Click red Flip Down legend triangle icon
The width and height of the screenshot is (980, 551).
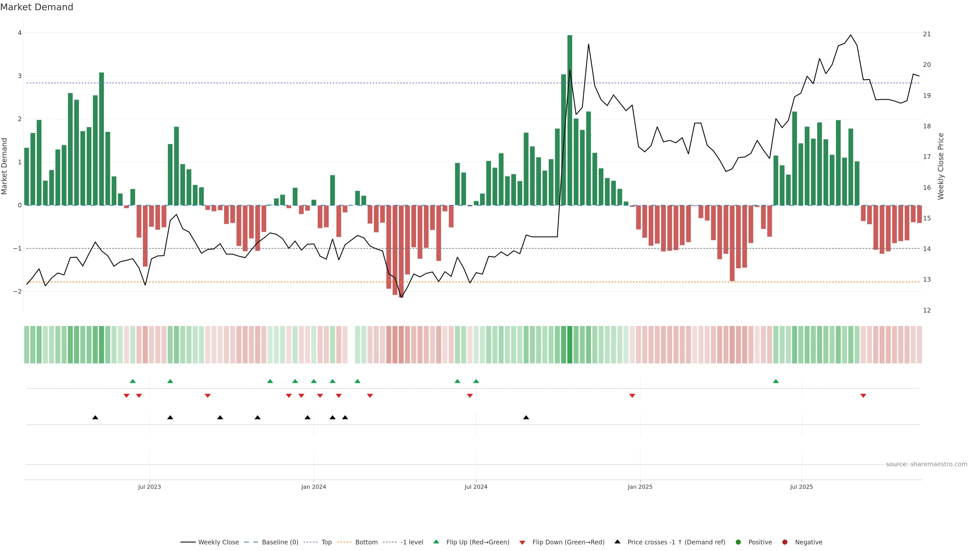tap(522, 543)
